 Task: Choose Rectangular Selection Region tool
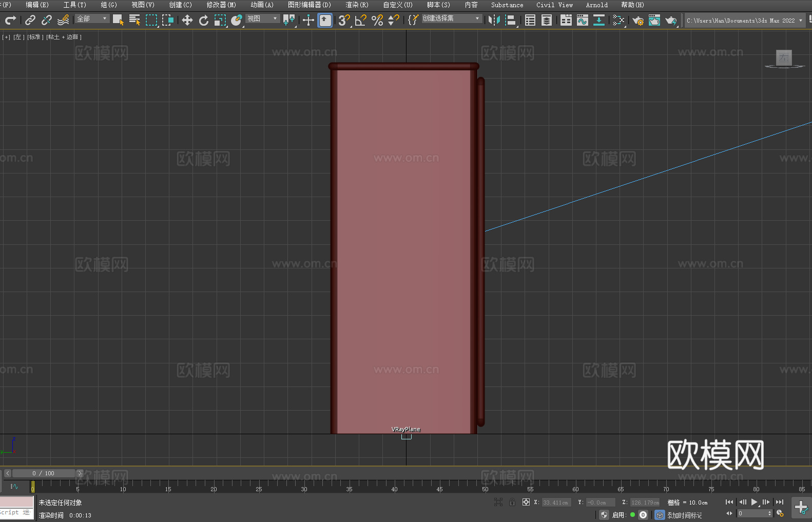pyautogui.click(x=151, y=20)
